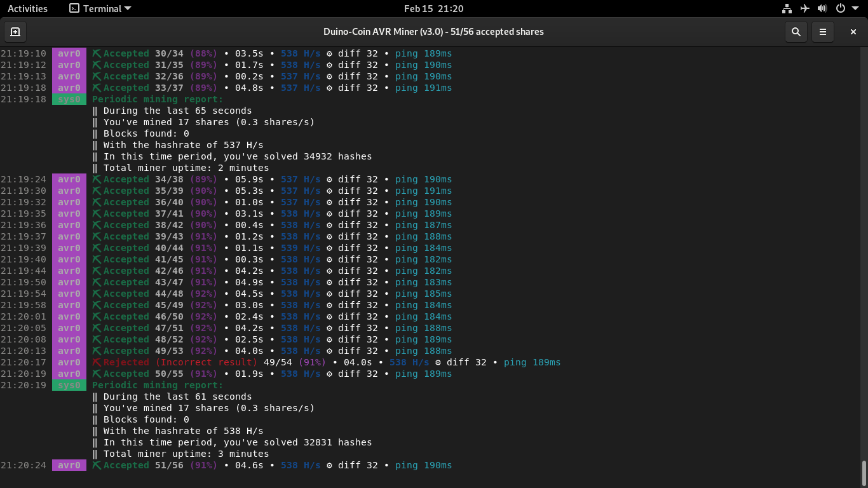Click 'Accepted 45/49' entry
868x488 pixels.
(144, 305)
